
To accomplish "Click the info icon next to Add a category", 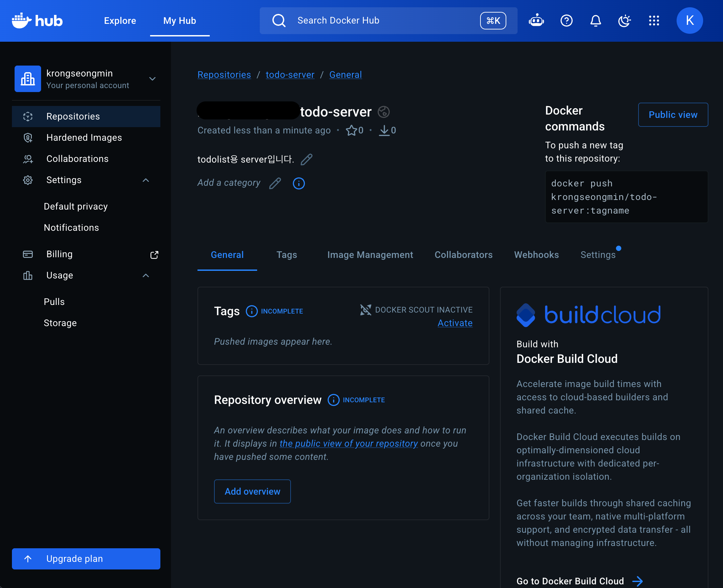I will [299, 183].
